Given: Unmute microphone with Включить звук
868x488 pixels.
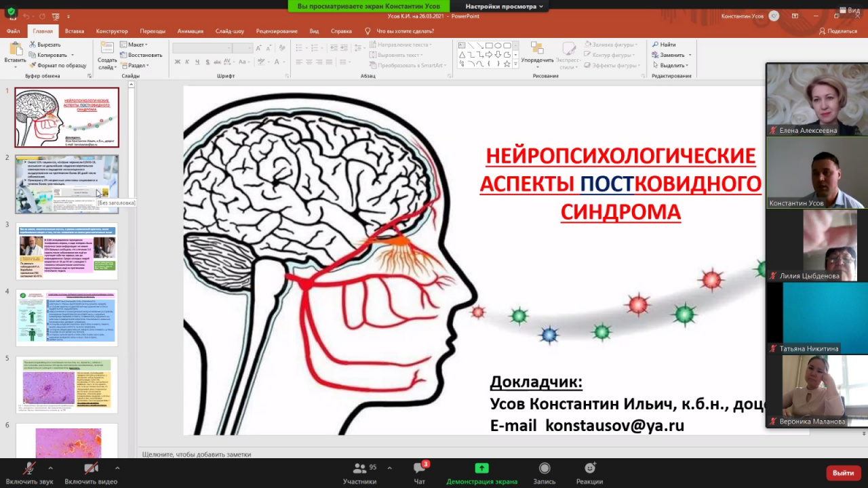Looking at the screenshot, I should point(29,469).
